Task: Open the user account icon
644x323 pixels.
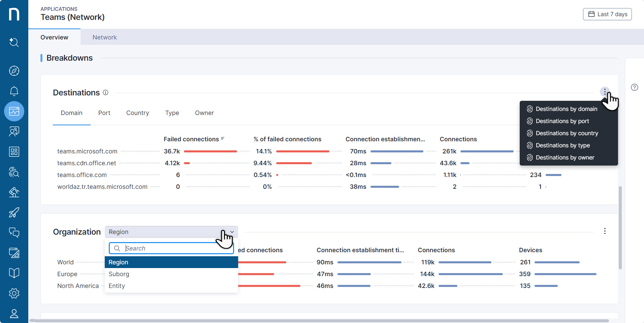Action: pyautogui.click(x=14, y=314)
